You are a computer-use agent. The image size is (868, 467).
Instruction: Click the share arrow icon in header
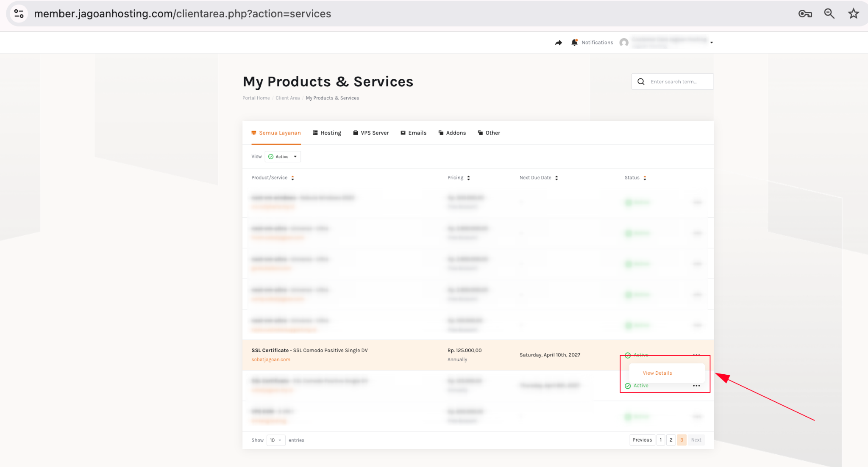tap(558, 42)
